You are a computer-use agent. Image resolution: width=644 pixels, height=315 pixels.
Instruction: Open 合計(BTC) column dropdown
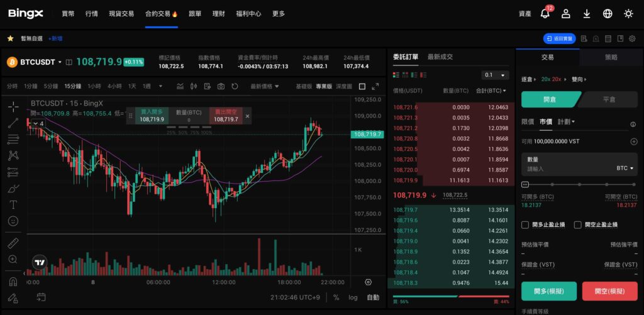coord(491,91)
